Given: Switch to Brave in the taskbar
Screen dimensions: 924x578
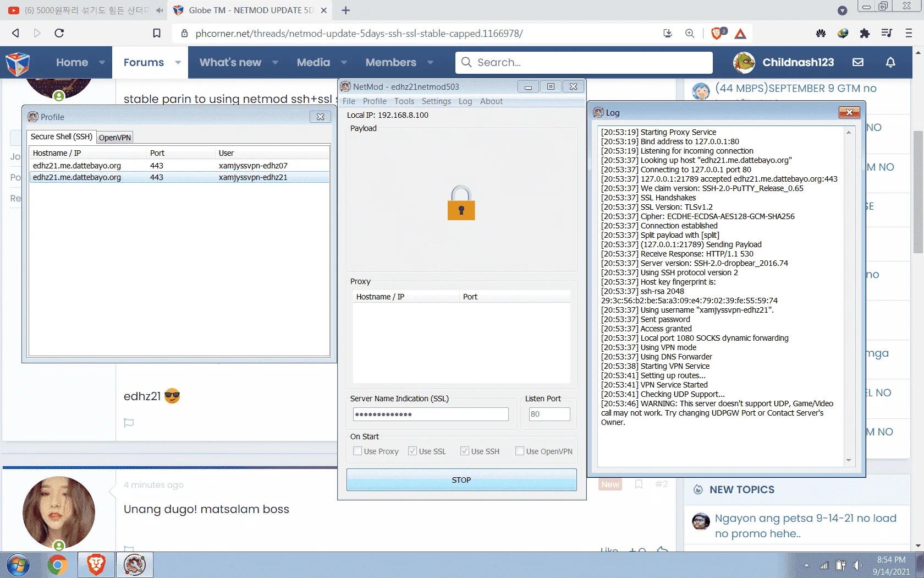Looking at the screenshot, I should coord(96,565).
